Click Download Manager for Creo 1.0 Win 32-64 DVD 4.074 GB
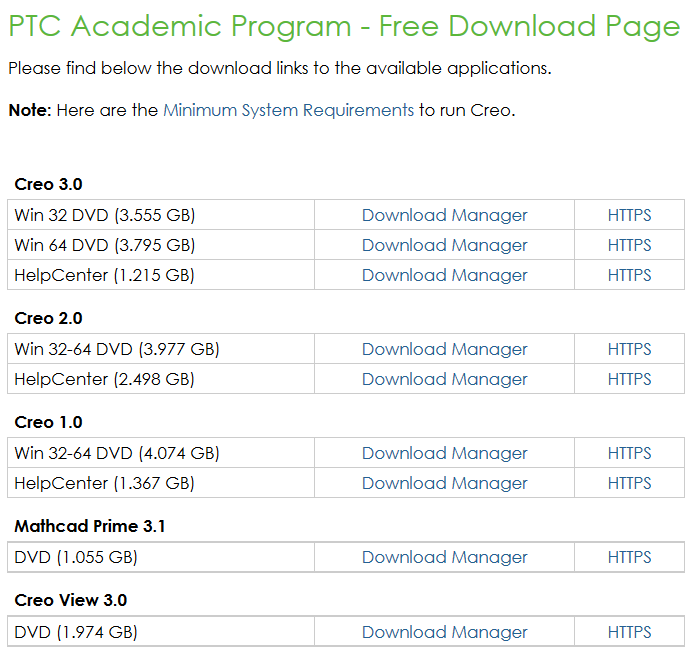 point(445,453)
